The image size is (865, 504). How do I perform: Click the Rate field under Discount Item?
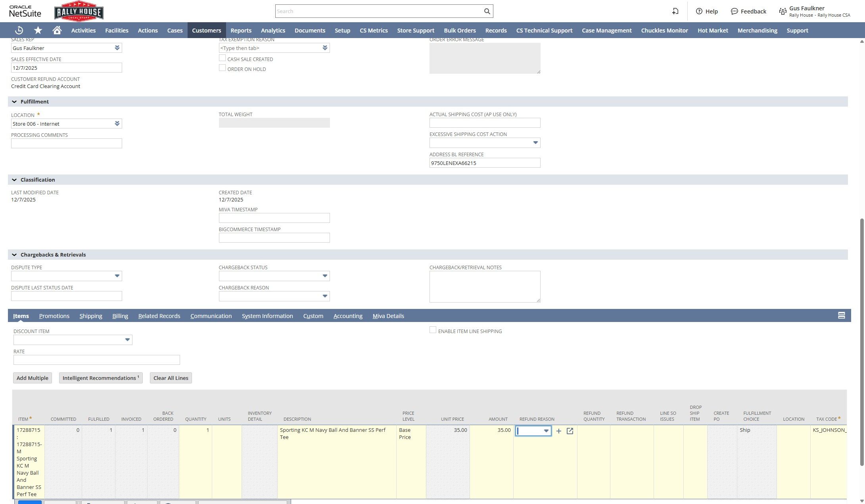[97, 360]
